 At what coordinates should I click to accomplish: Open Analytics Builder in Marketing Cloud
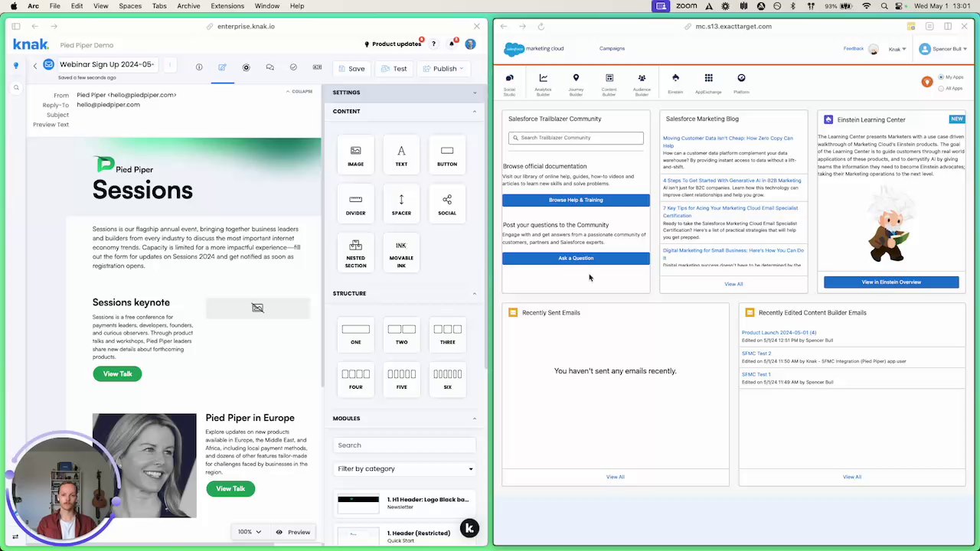click(543, 84)
